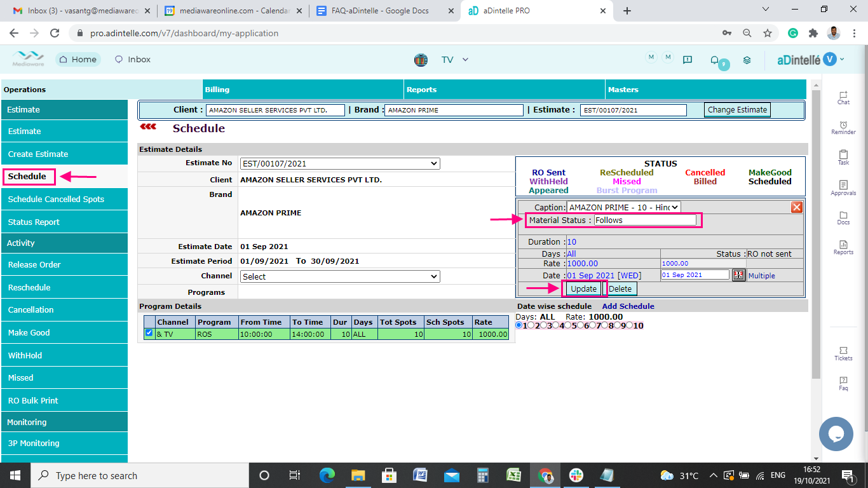Click the Home icon link
This screenshot has width=868, height=488.
point(78,59)
